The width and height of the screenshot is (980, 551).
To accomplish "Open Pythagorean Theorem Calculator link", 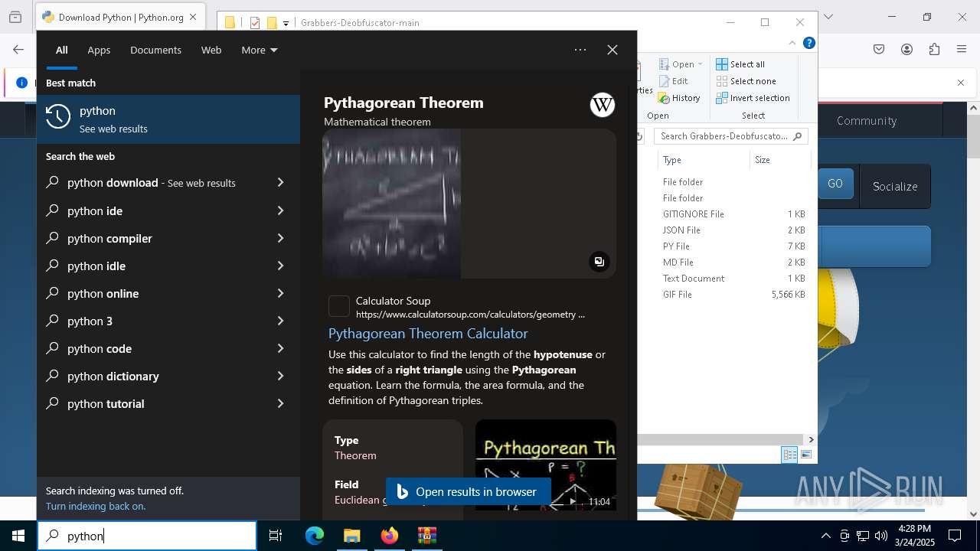I will (x=428, y=334).
